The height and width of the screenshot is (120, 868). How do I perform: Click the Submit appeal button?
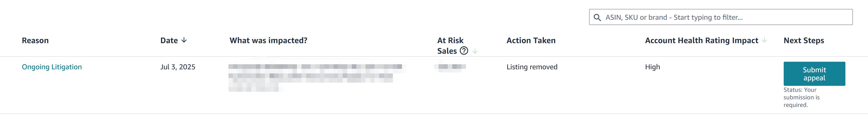tap(814, 74)
